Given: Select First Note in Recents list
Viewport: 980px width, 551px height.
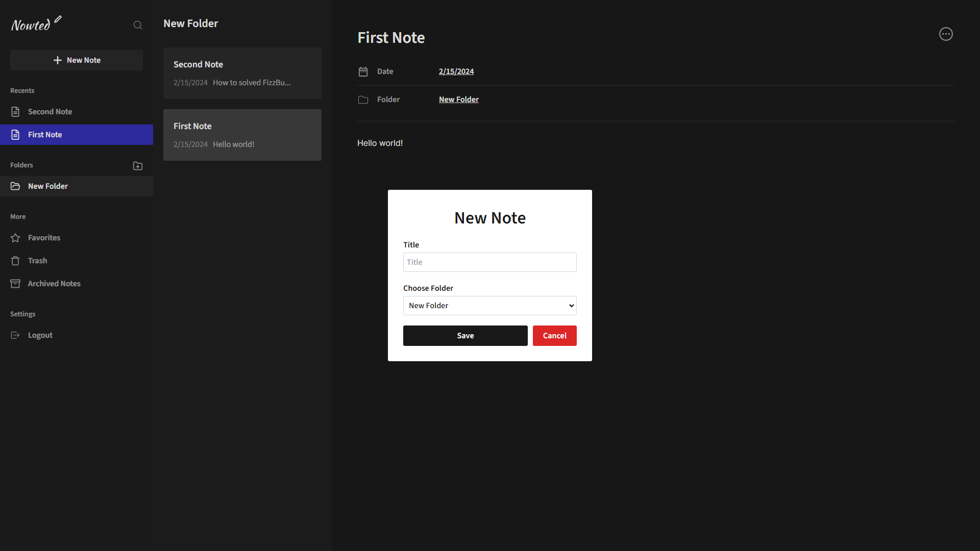Looking at the screenshot, I should [x=45, y=135].
